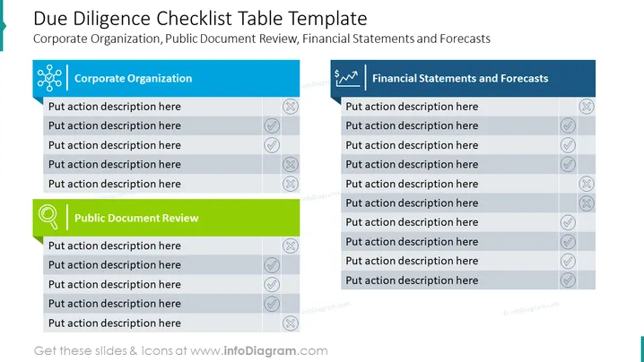644x362 pixels.
Task: Click the checkmark in Corporate Organization's second row
Action: (272, 126)
